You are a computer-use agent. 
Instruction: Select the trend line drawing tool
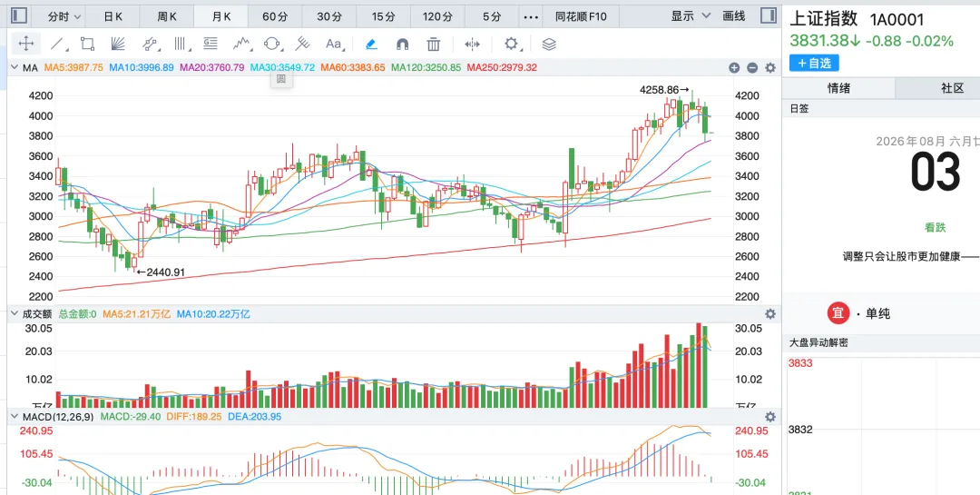(x=58, y=44)
